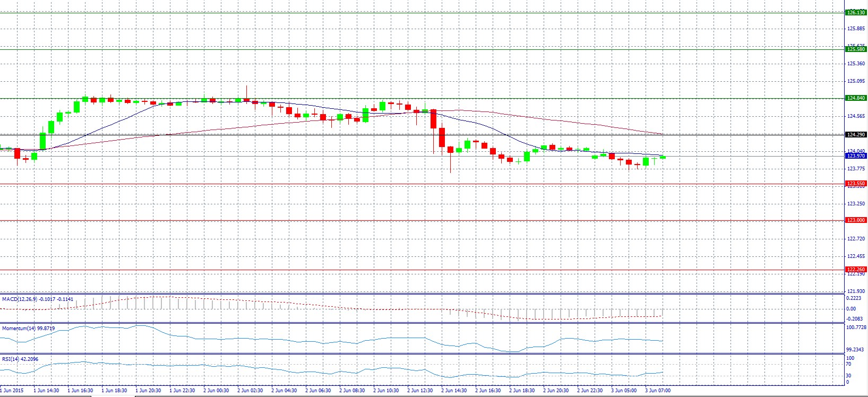
Task: Click the 3 Jun 07:00 time label
Action: (x=658, y=391)
